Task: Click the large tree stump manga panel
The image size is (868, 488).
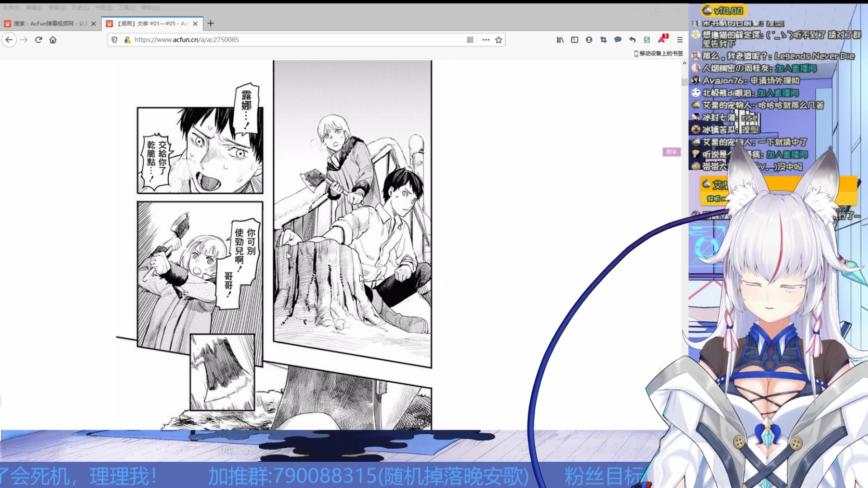Action: (x=352, y=213)
